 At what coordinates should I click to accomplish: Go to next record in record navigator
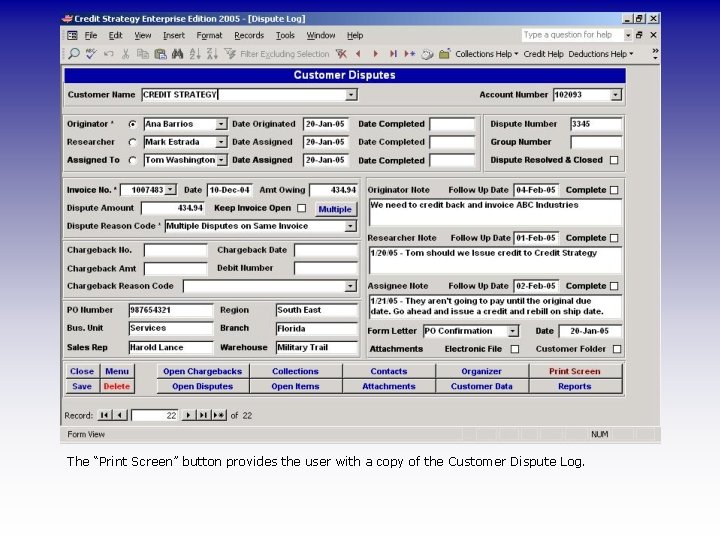pos(188,415)
